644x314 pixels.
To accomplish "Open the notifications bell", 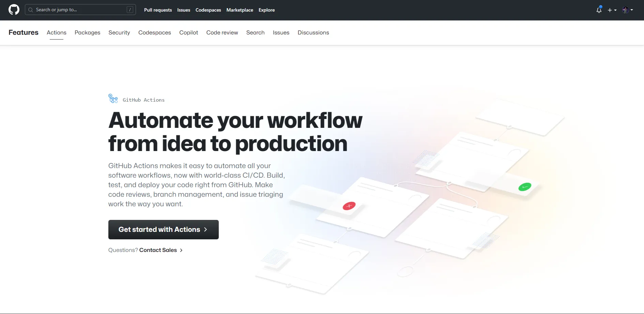I will pyautogui.click(x=599, y=10).
